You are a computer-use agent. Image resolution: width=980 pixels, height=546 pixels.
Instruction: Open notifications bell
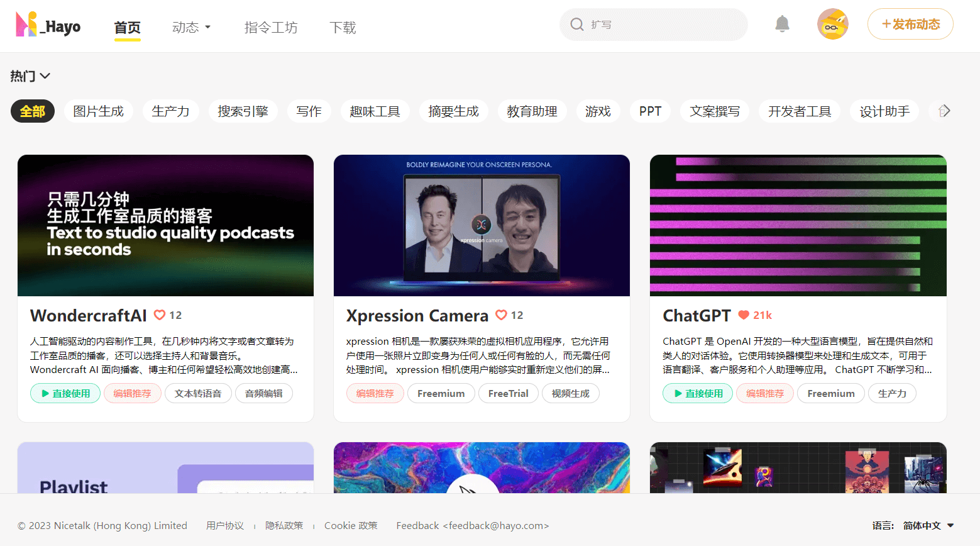coord(782,25)
